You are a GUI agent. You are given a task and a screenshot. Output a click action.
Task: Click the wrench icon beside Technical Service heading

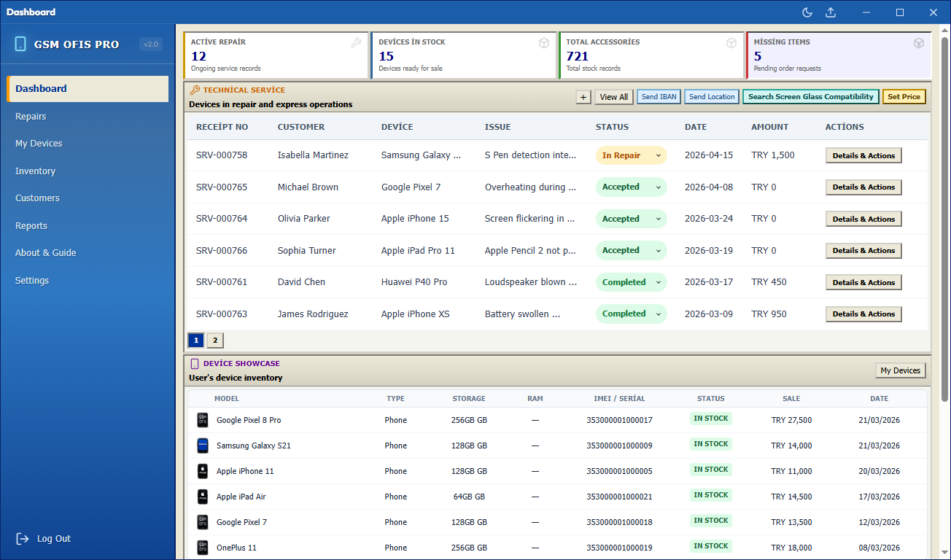[x=195, y=90]
